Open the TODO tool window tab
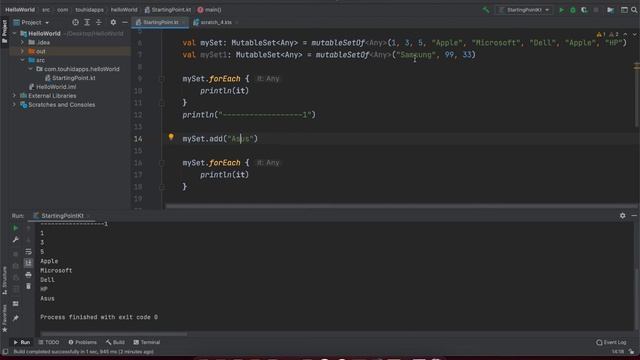The image size is (640, 360). click(49, 342)
